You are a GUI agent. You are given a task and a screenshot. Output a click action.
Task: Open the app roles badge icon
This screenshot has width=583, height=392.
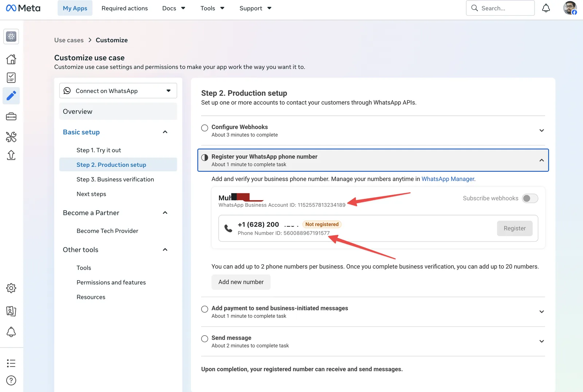click(11, 311)
